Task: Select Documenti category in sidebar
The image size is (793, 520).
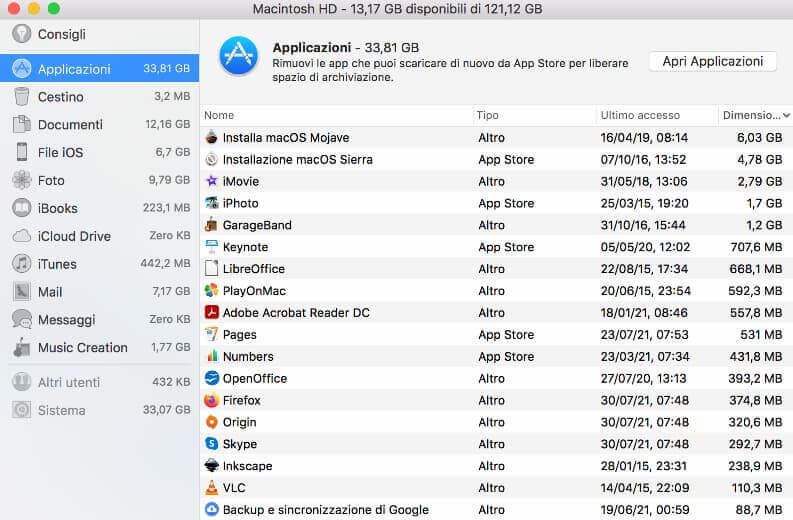Action: coord(100,124)
